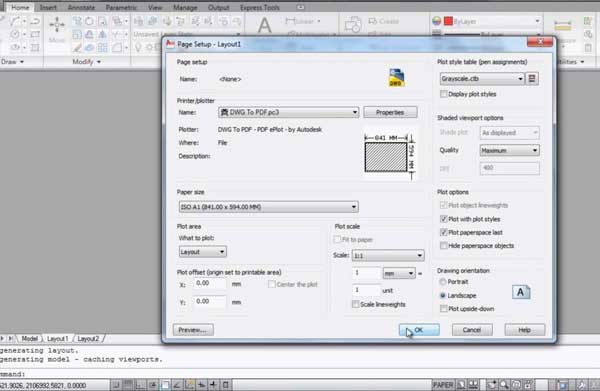The image size is (600, 391).
Task: Toggle Grid Display in status bar
Action: [128, 385]
